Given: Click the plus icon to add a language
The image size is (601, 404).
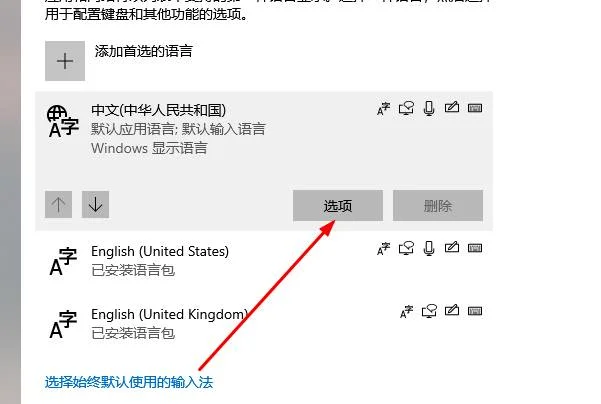Looking at the screenshot, I should (x=65, y=61).
